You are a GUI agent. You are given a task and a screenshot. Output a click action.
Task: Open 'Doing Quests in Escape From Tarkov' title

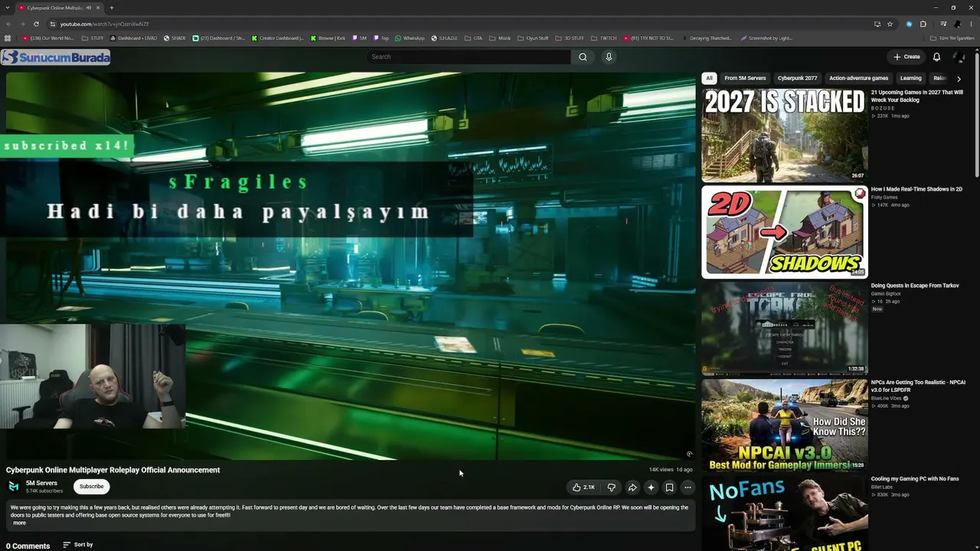click(x=915, y=285)
